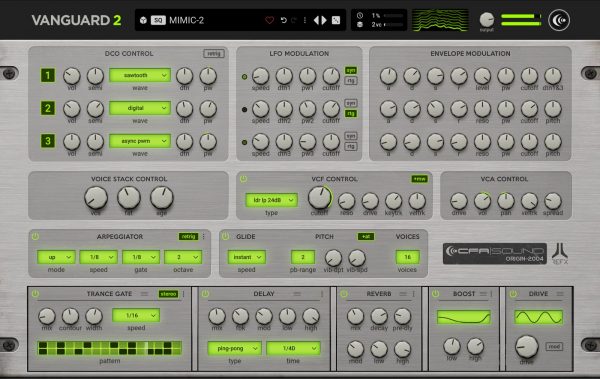Go to the previous preset with the left arrow

(x=316, y=20)
